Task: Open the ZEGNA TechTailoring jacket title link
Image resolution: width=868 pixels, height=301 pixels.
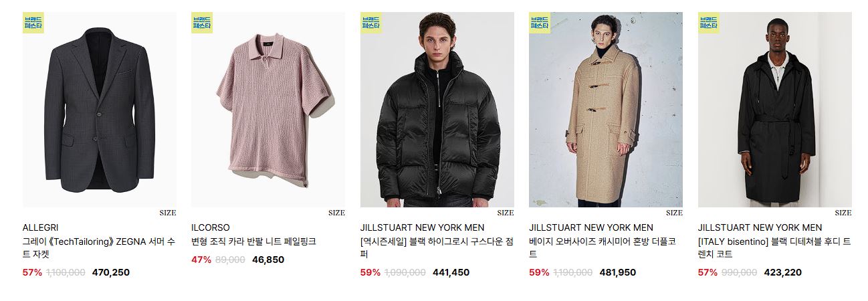Action: tap(99, 248)
